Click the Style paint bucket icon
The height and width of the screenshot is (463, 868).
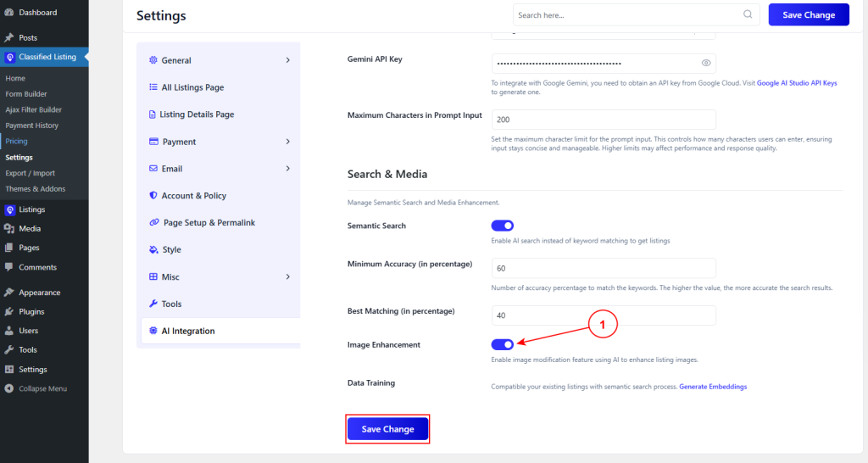point(154,249)
